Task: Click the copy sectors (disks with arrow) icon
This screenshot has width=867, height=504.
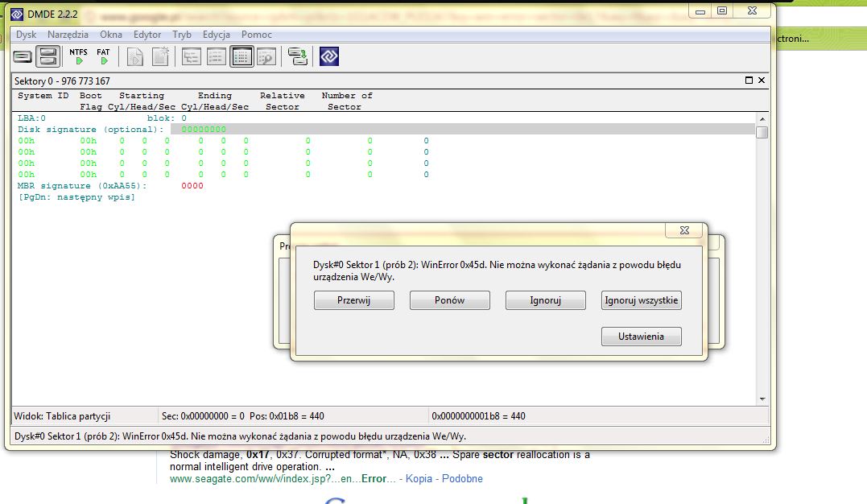Action: (298, 56)
